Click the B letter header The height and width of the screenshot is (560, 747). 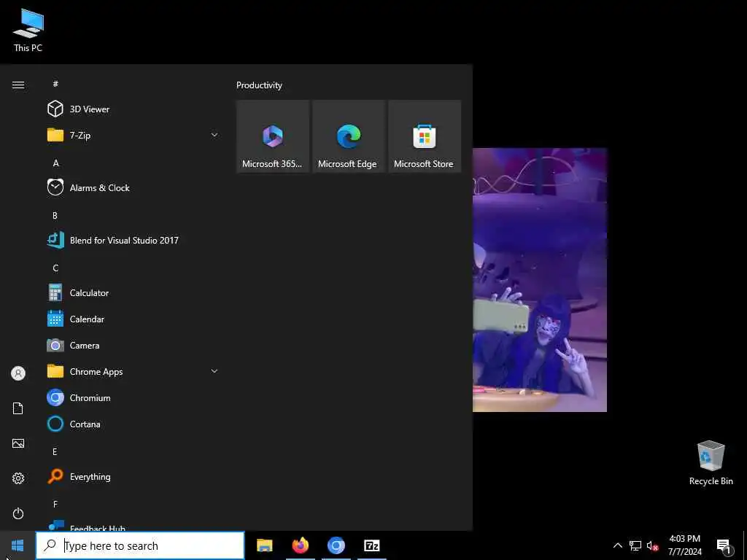click(55, 215)
